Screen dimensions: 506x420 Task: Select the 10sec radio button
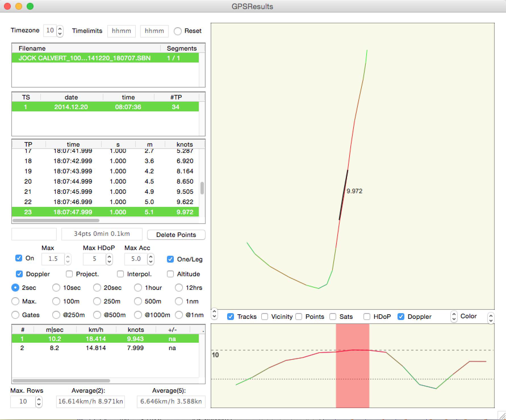pos(56,288)
